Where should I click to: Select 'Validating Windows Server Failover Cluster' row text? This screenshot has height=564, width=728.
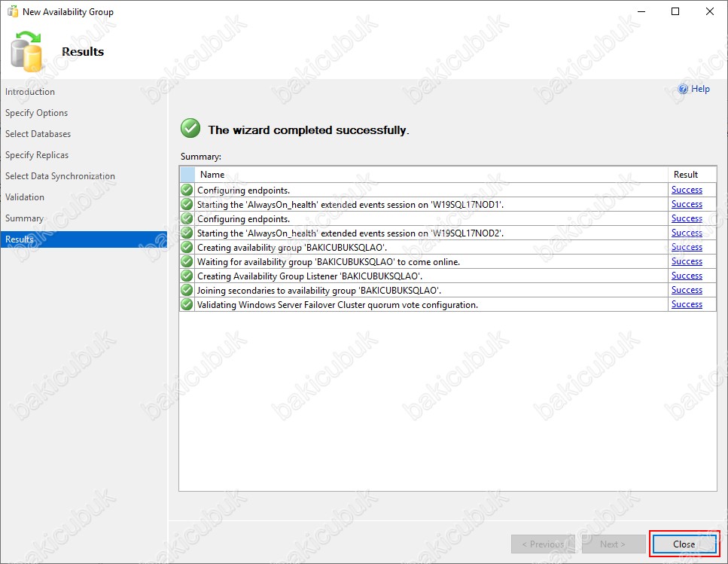[x=337, y=305]
